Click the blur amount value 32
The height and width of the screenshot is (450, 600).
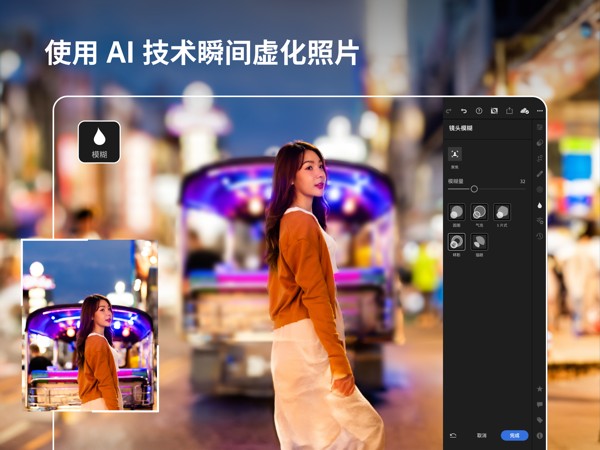tap(522, 181)
